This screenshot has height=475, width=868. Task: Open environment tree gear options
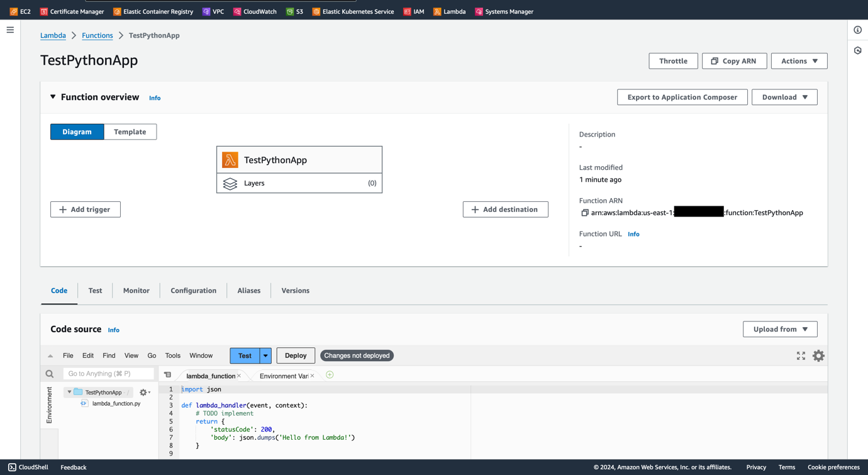pos(145,392)
